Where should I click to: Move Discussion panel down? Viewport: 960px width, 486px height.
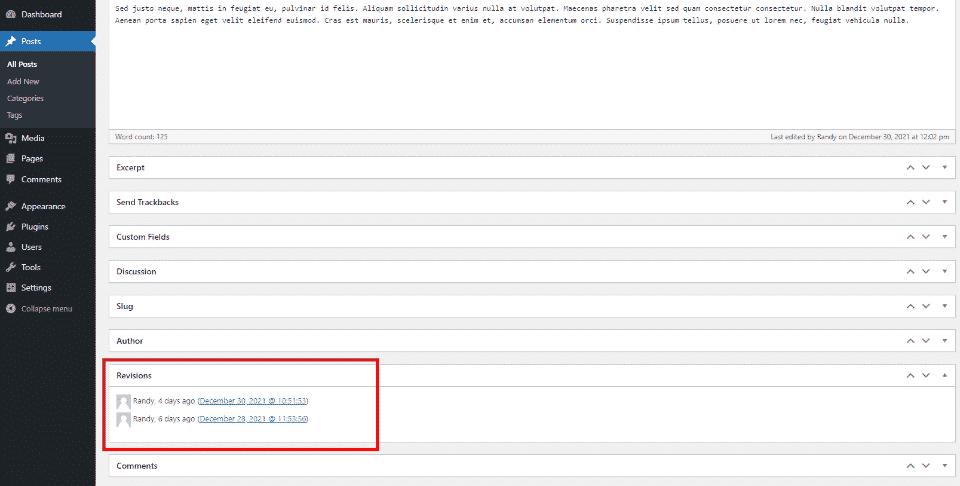pos(926,272)
